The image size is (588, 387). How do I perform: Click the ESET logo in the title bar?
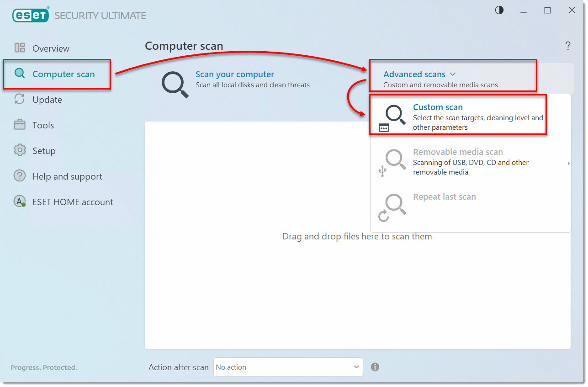pyautogui.click(x=31, y=15)
